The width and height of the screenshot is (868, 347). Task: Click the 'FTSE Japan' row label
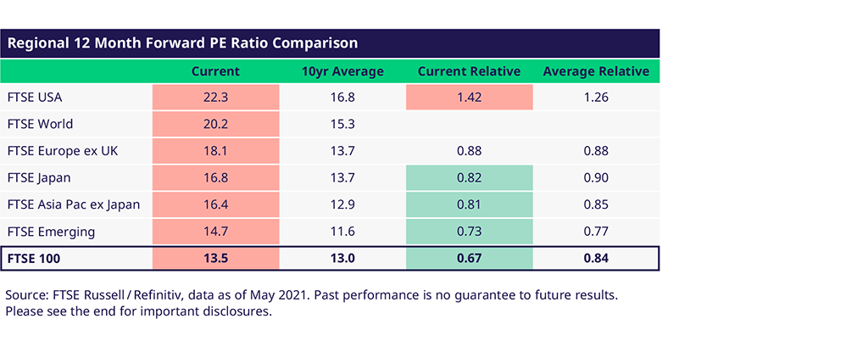(x=37, y=177)
